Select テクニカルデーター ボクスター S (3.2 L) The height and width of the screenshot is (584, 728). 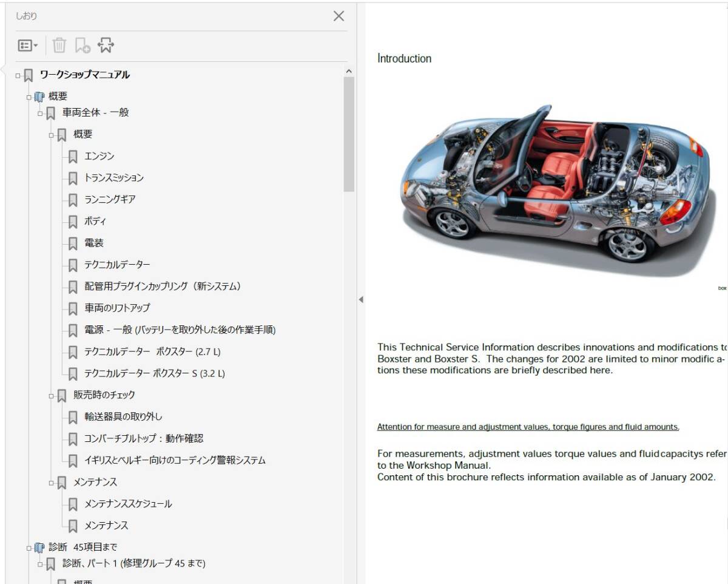tap(155, 373)
